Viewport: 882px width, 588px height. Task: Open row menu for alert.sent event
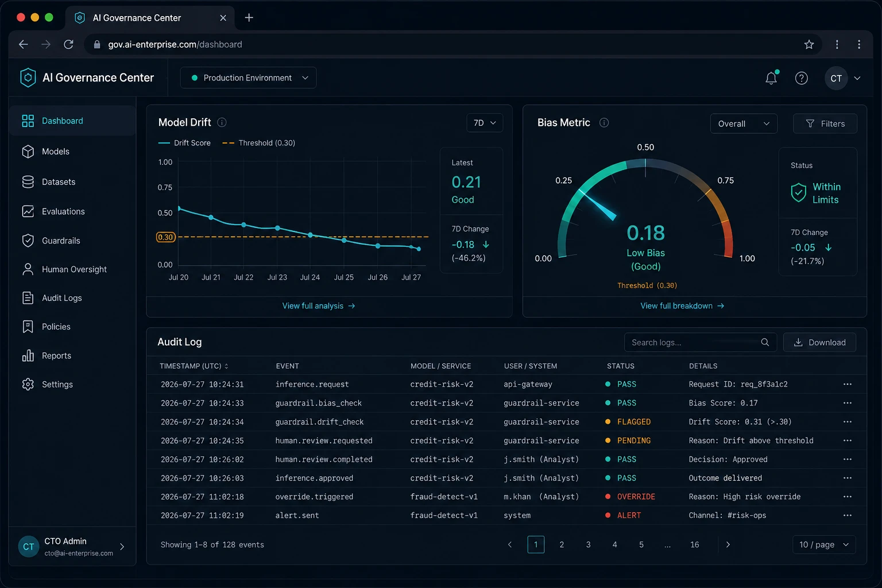point(848,516)
